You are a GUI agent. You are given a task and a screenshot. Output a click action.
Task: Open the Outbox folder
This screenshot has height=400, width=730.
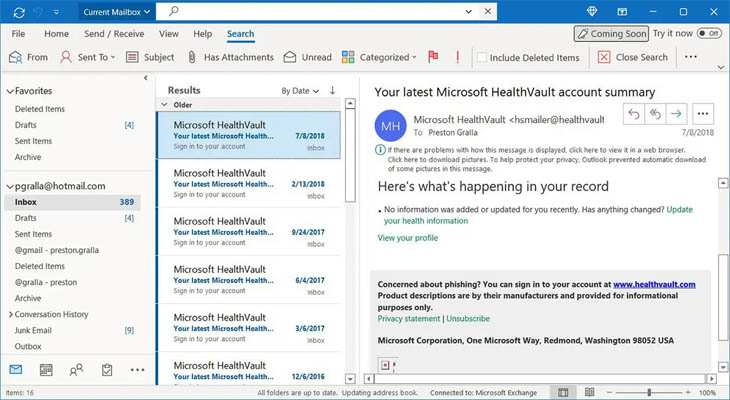click(28, 346)
